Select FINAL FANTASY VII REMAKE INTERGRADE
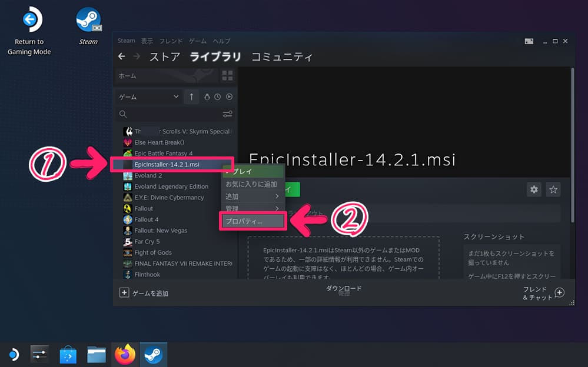This screenshot has width=588, height=367. pyautogui.click(x=178, y=263)
